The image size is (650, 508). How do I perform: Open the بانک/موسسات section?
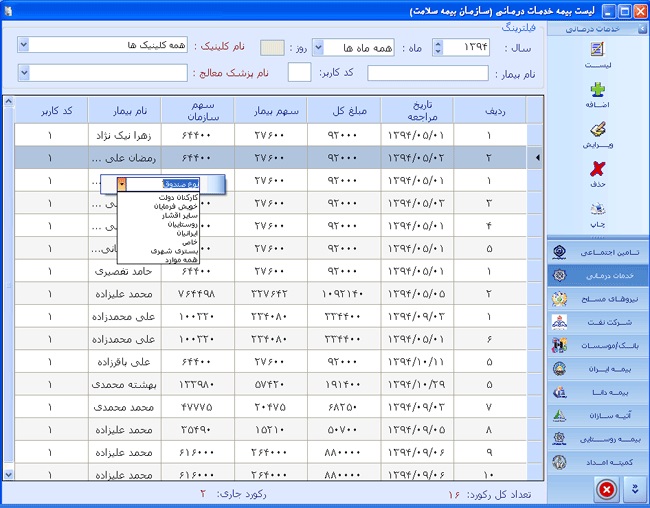pyautogui.click(x=598, y=345)
